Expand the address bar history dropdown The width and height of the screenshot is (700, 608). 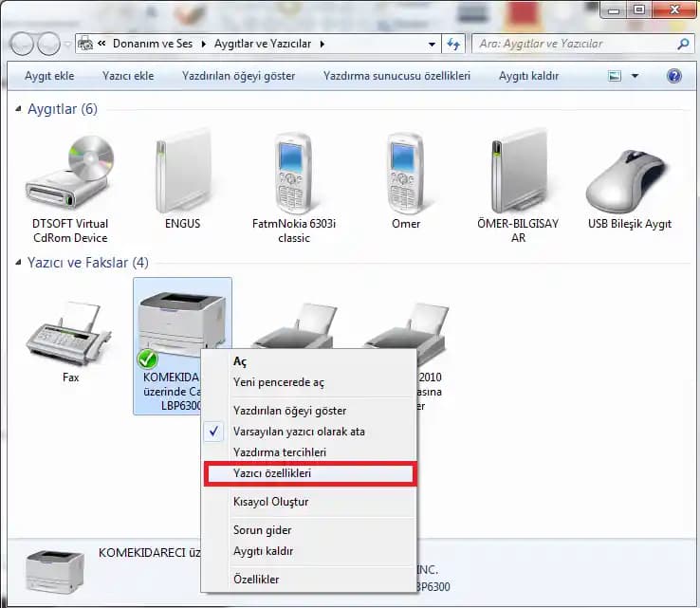(432, 44)
